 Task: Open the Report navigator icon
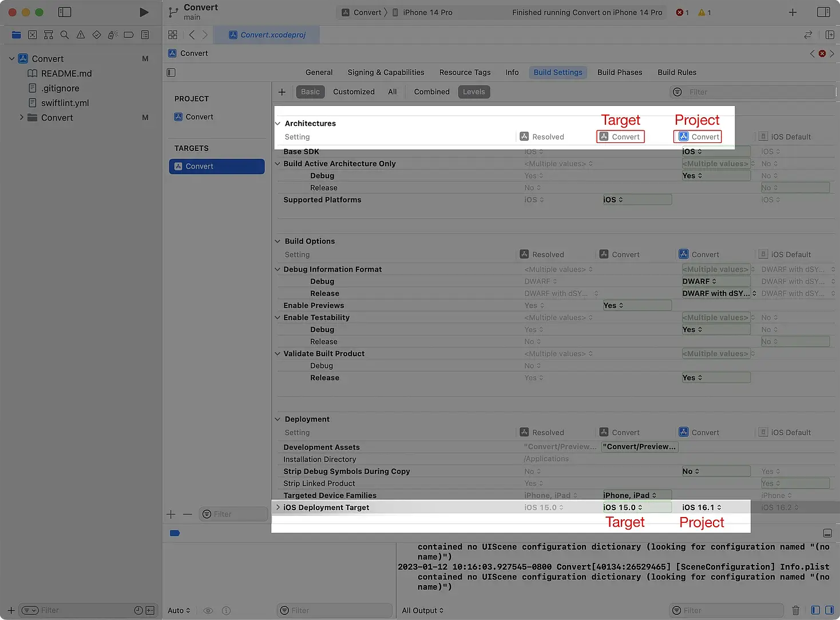145,35
